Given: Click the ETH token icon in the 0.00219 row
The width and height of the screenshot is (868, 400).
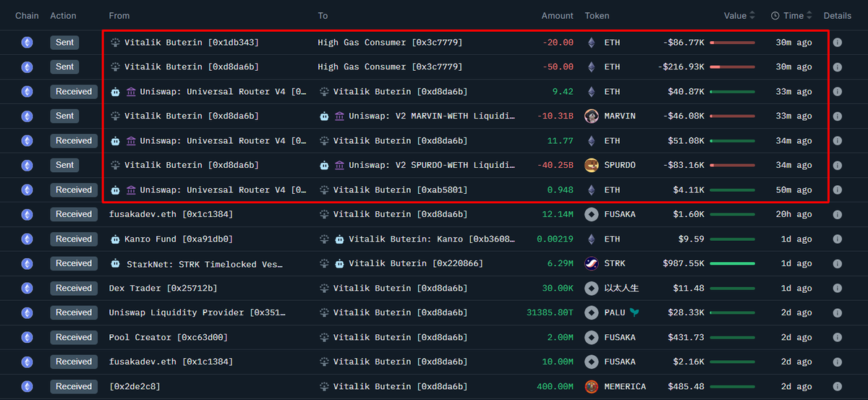Looking at the screenshot, I should (591, 239).
